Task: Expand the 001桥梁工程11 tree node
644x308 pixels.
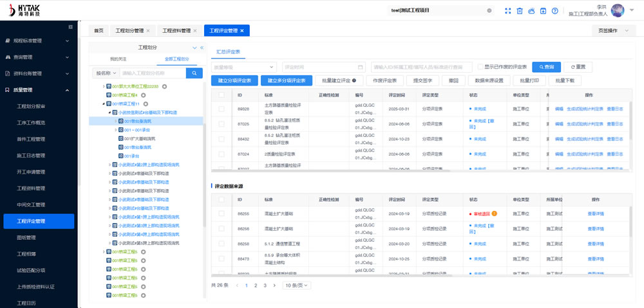Action: [104, 104]
